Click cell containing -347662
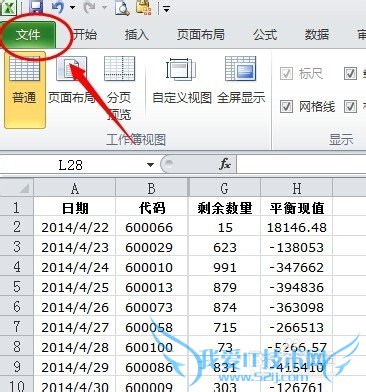 pos(297,267)
